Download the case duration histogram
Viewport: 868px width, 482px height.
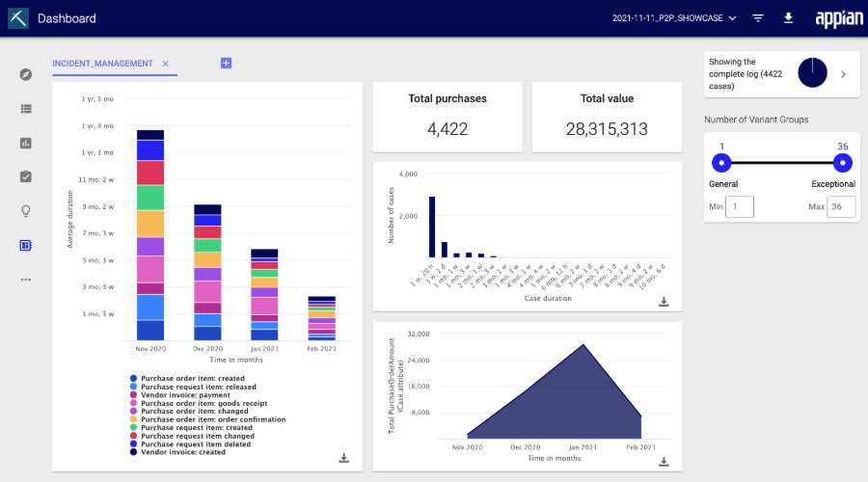tap(664, 302)
